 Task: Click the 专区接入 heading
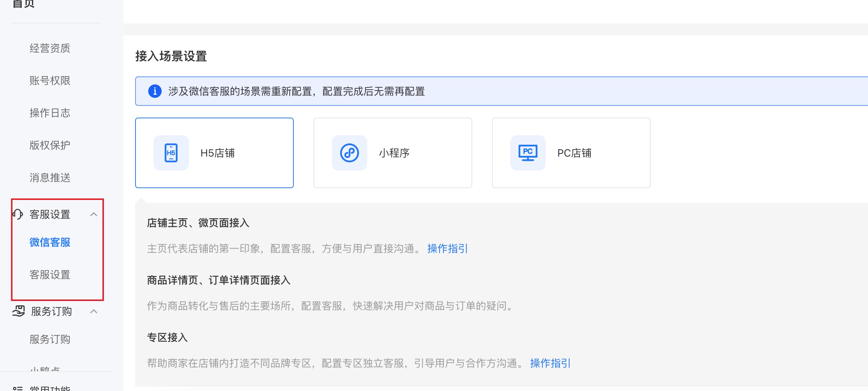(167, 338)
